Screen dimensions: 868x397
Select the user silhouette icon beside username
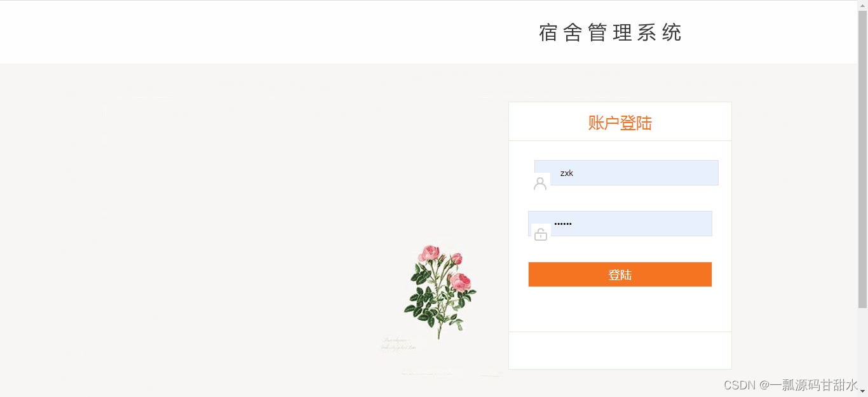pos(541,183)
